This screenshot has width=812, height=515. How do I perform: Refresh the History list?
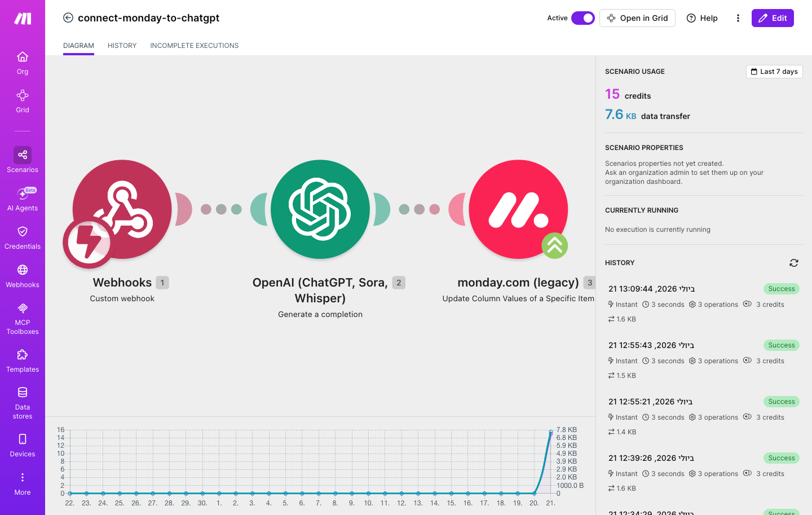(x=794, y=263)
